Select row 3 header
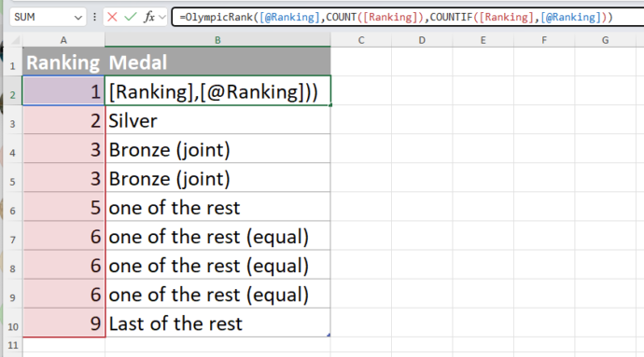Image resolution: width=644 pixels, height=357 pixels. click(13, 120)
